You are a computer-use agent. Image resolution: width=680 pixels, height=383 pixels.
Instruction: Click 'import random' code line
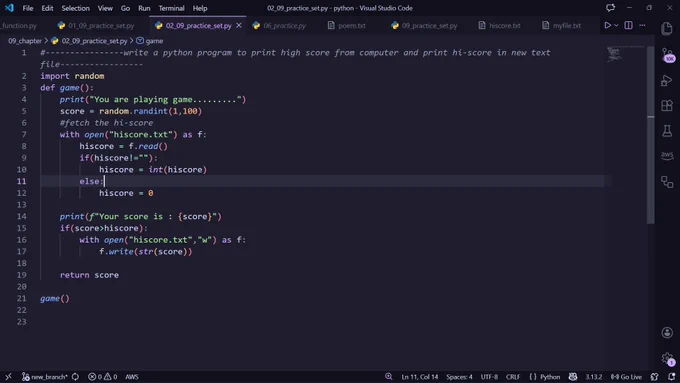coord(72,76)
